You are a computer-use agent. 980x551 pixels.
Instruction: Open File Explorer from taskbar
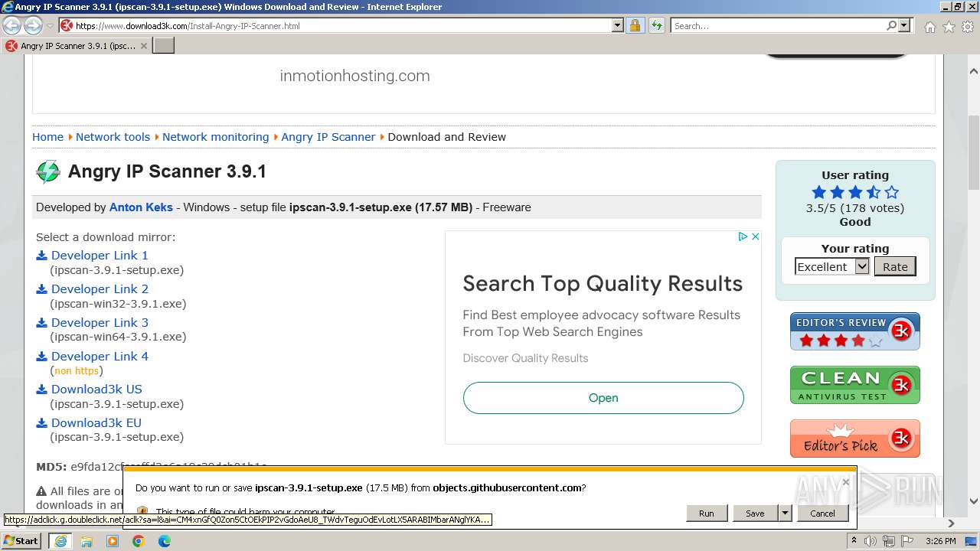pos(87,541)
